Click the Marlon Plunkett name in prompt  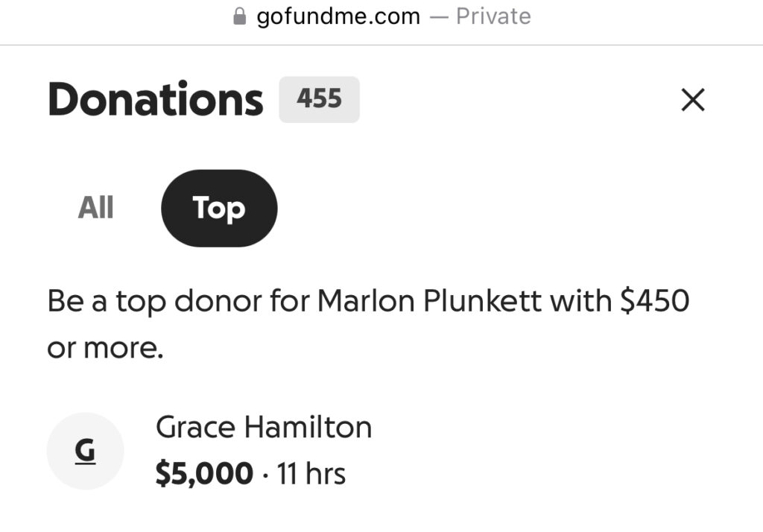point(430,302)
